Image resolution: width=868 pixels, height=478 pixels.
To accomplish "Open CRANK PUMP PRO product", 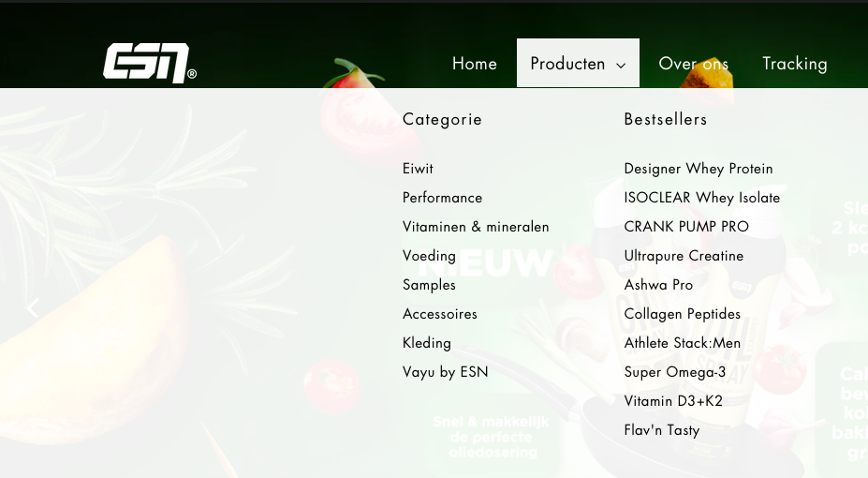I will 686,227.
